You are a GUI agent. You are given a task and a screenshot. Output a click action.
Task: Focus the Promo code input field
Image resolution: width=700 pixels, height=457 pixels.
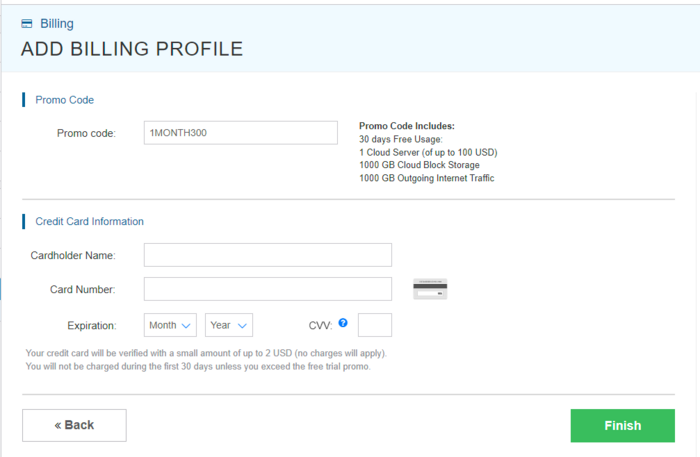click(241, 133)
